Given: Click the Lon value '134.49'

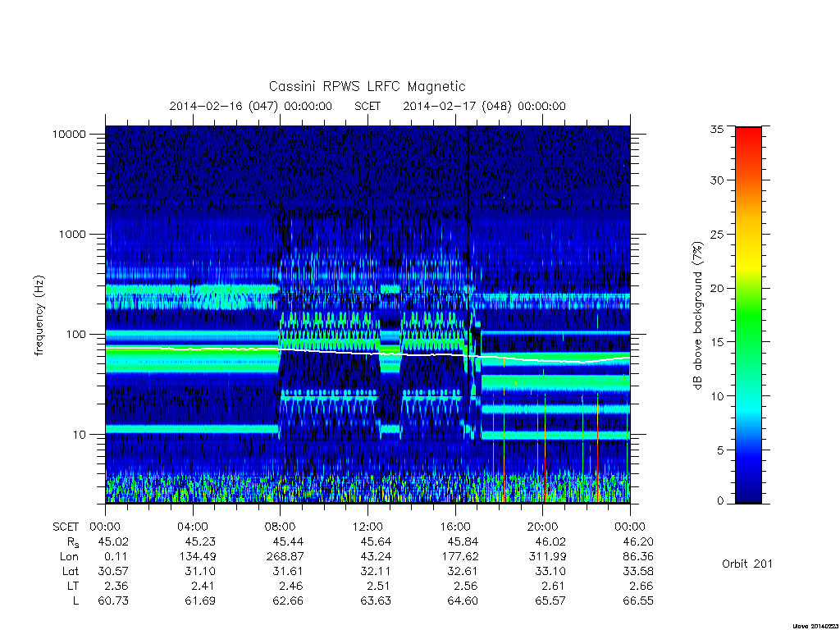Looking at the screenshot, I should (x=197, y=557).
